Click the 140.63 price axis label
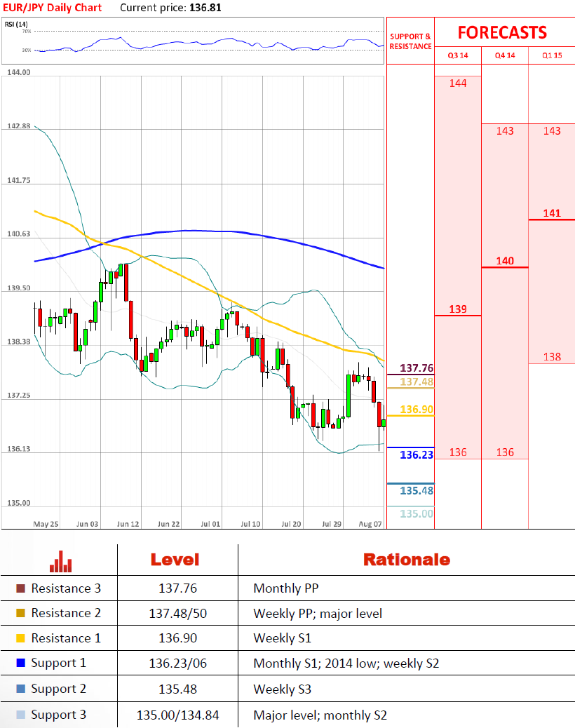Viewport: 575px width, 728px height. point(18,234)
